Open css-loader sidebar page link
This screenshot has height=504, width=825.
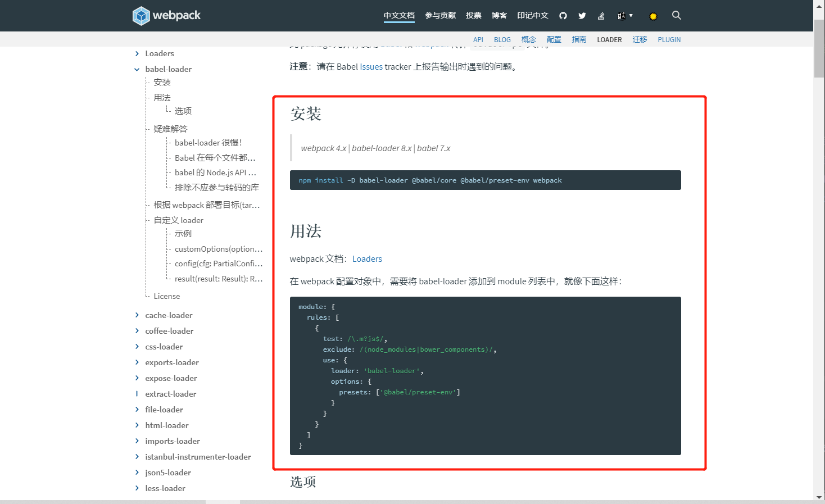tap(164, 347)
